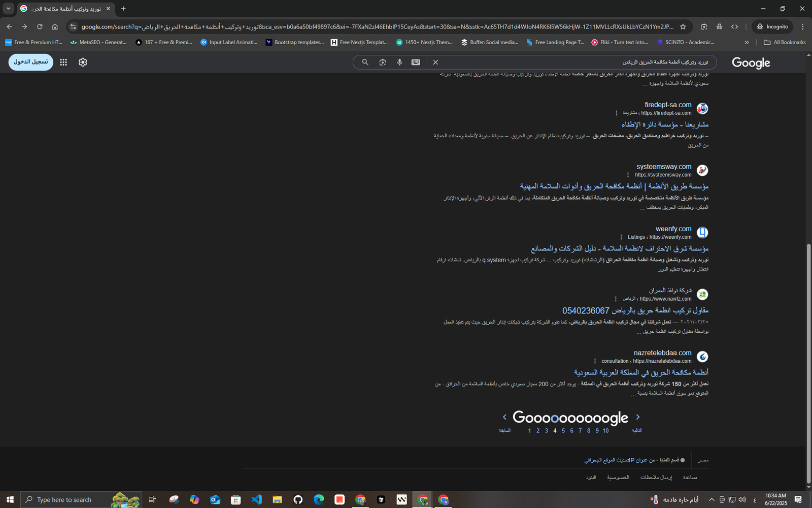Open the Fliki bookmark in bookmarks bar

click(x=620, y=42)
